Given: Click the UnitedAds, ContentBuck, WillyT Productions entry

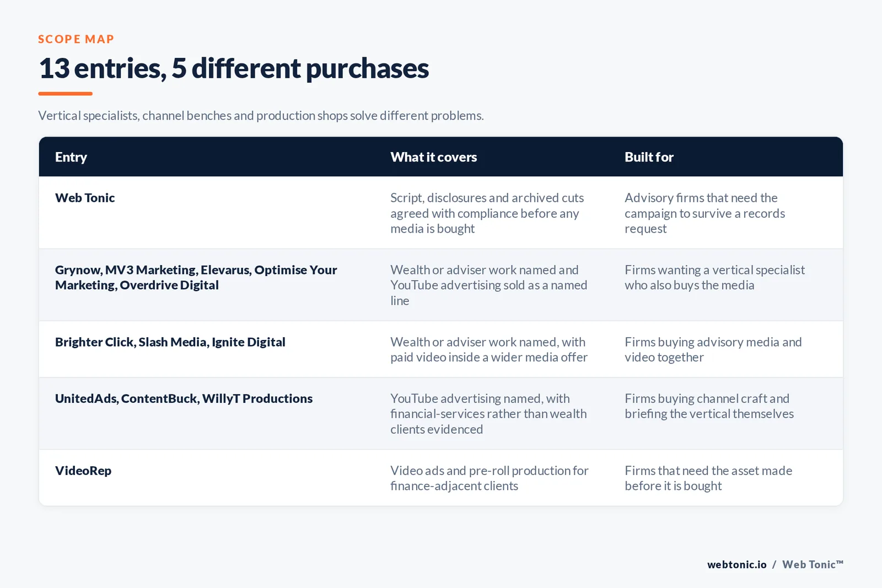Looking at the screenshot, I should point(184,398).
